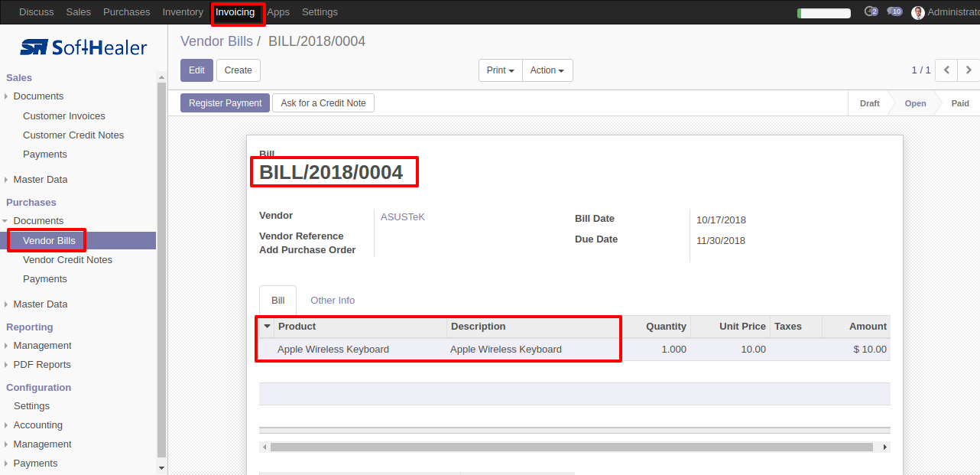The width and height of the screenshot is (980, 475).
Task: Open the table column options caret
Action: (267, 327)
